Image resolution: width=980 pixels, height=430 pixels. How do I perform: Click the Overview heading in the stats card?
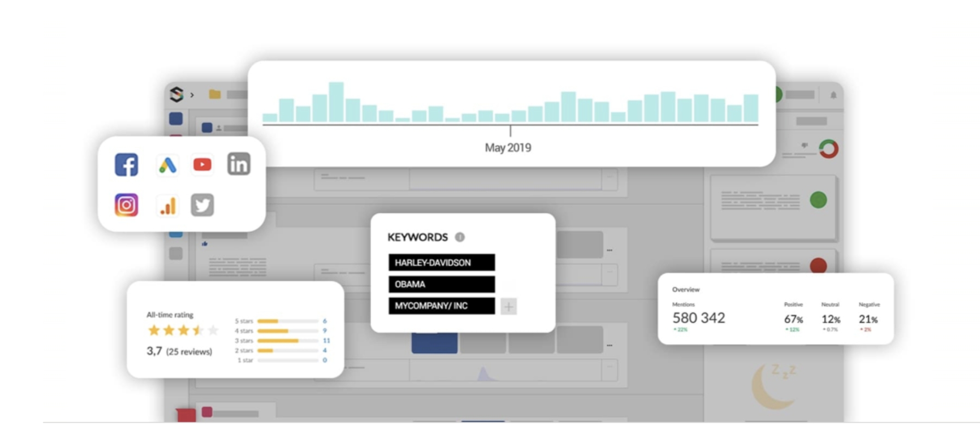(686, 289)
